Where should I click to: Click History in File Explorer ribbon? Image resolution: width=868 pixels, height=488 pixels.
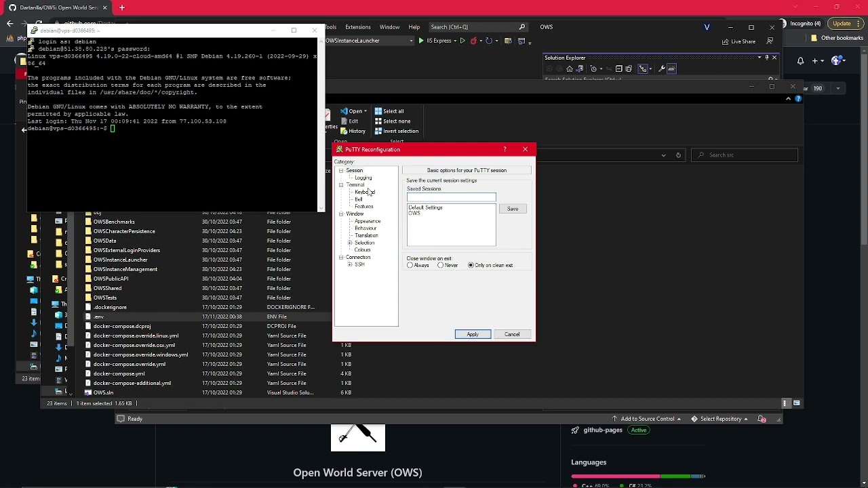[x=353, y=131]
